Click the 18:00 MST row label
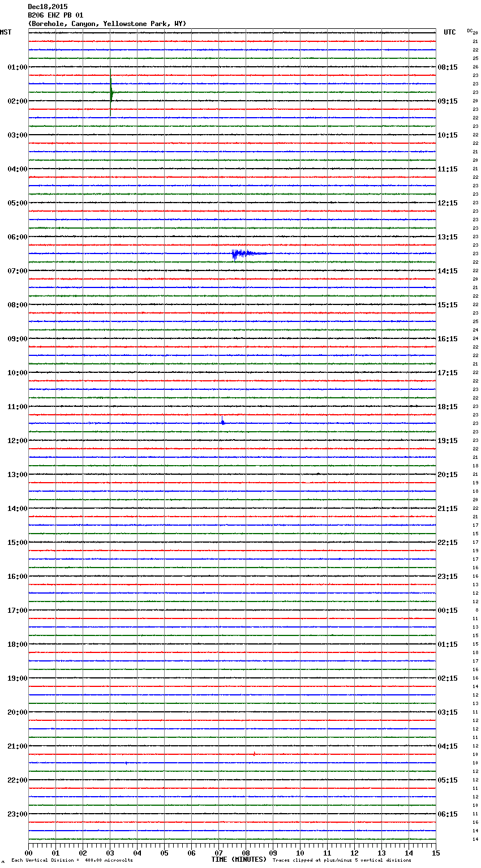481x868 pixels. point(18,644)
